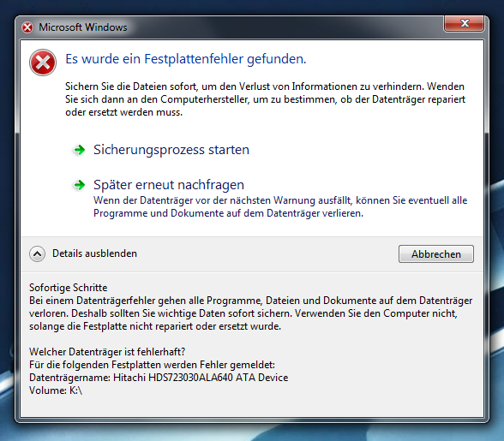Click the paragraph starting Sichern Sie die Dateien
The image size is (504, 441).
click(x=265, y=99)
